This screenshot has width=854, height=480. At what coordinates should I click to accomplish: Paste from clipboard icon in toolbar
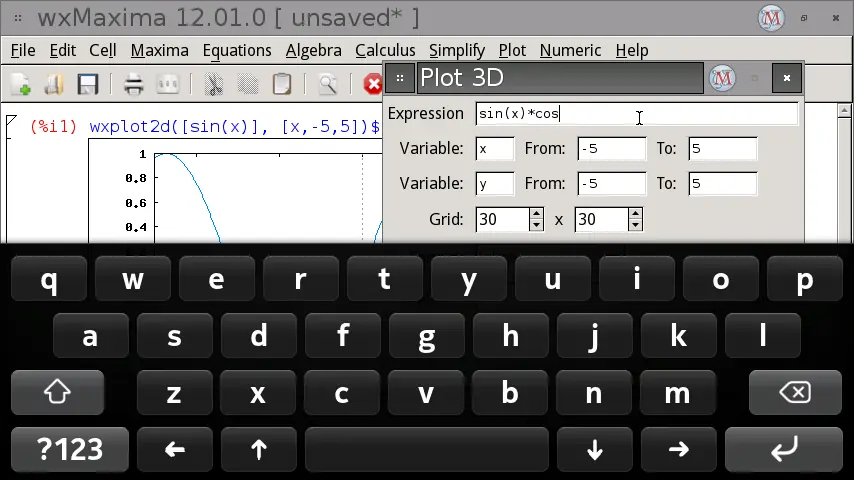(x=282, y=84)
